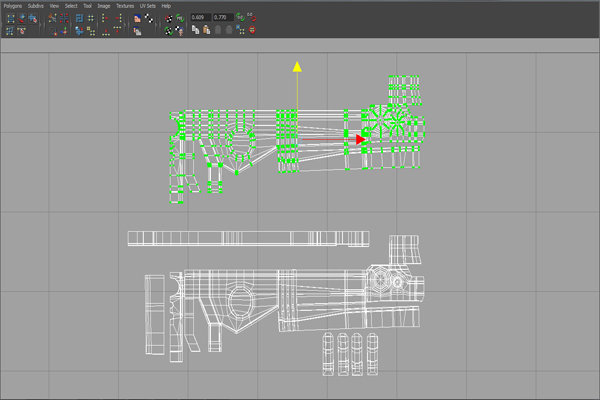Open the Subdivs menu

click(36, 6)
